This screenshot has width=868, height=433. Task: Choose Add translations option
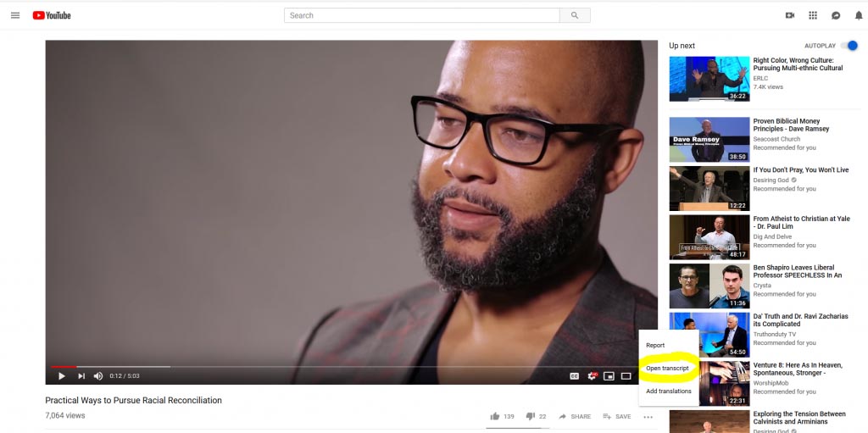point(668,391)
